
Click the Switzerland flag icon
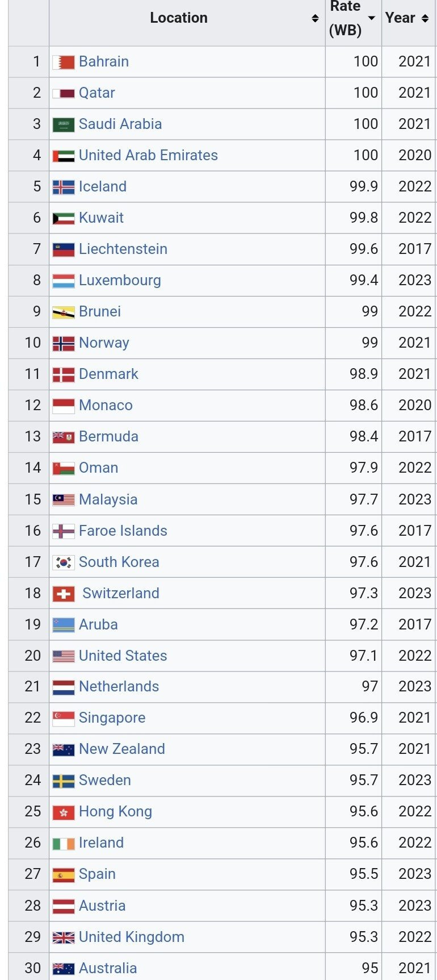click(64, 594)
